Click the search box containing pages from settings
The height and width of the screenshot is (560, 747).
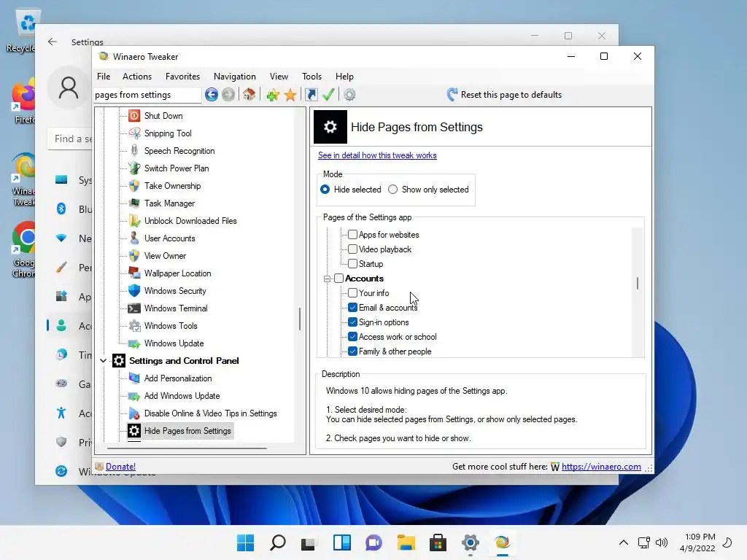tap(147, 95)
